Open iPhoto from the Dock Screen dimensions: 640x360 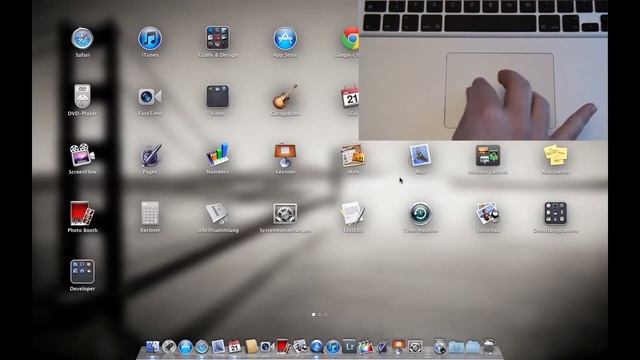pyautogui.click(x=300, y=347)
